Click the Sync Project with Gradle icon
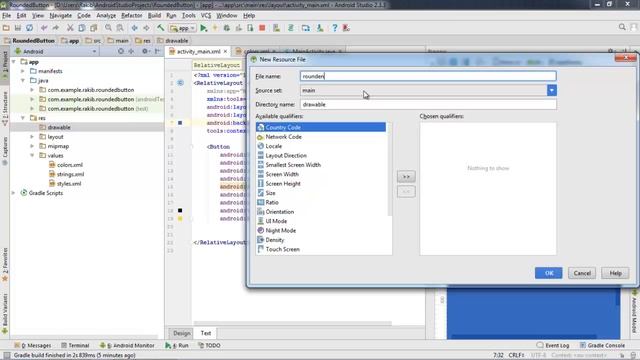640x360 pixels. click(291, 28)
